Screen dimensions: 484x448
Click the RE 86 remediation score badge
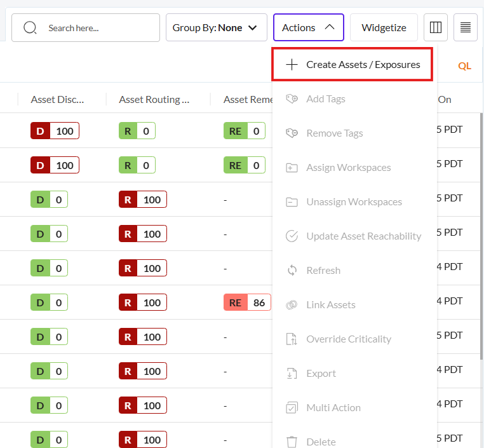[x=247, y=302]
